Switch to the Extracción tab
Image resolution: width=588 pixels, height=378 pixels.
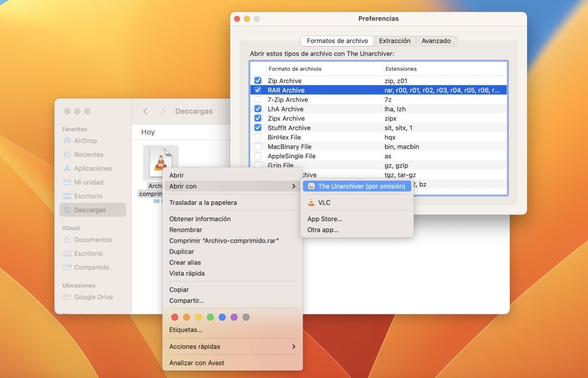coord(394,41)
